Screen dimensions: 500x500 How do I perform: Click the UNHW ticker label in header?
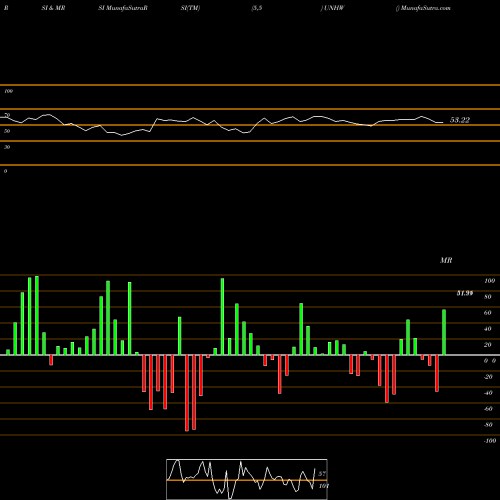[x=334, y=8]
